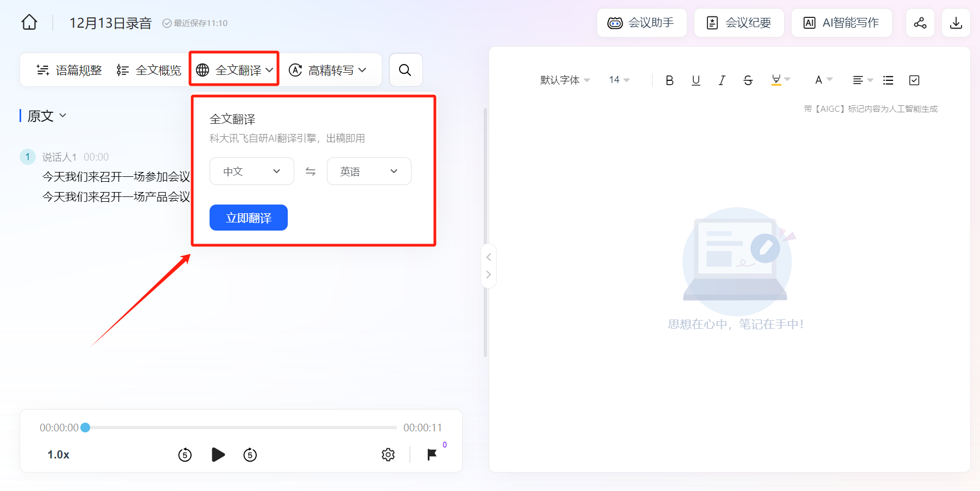Expand the 中文 source language dropdown

[251, 171]
